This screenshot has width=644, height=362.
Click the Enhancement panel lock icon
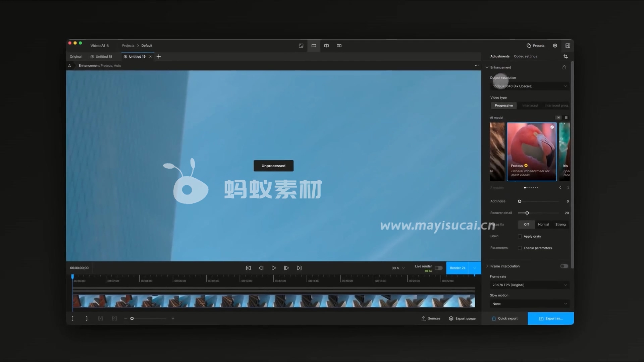[x=565, y=67]
